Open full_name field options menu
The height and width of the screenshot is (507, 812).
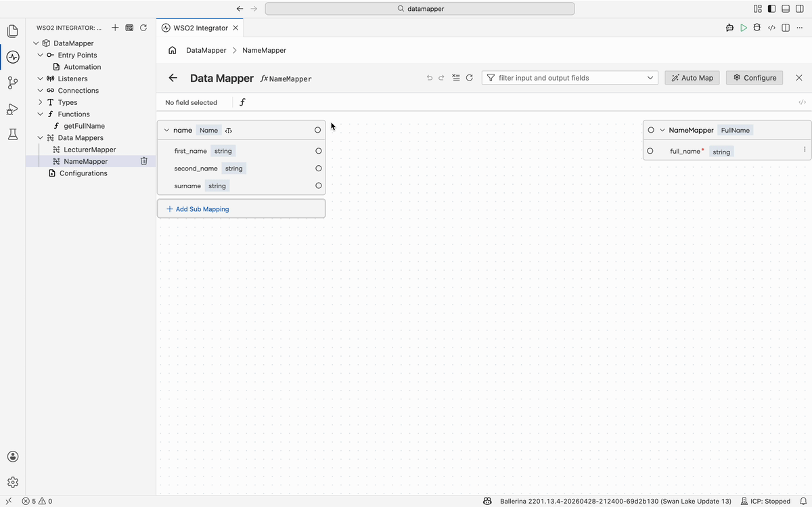[805, 149]
